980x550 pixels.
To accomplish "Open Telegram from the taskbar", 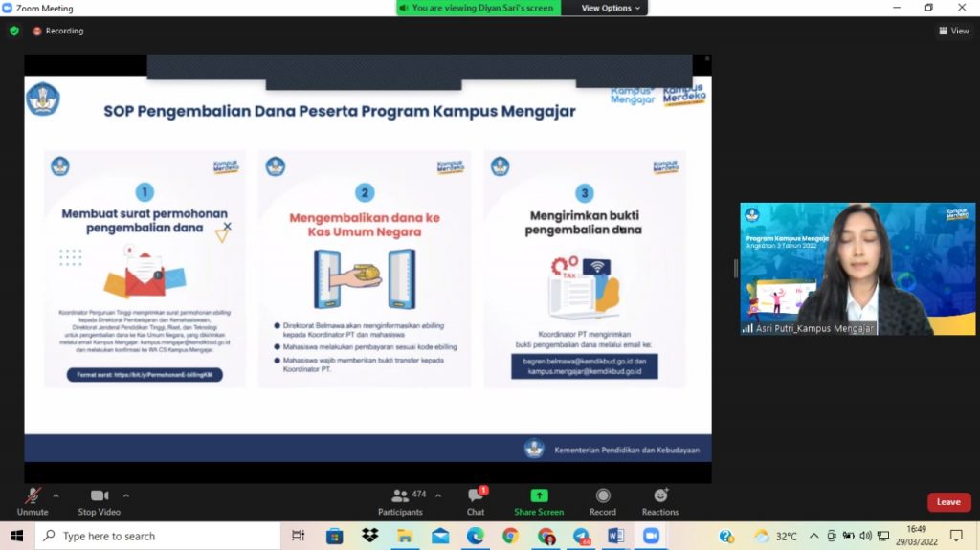I will click(x=581, y=536).
